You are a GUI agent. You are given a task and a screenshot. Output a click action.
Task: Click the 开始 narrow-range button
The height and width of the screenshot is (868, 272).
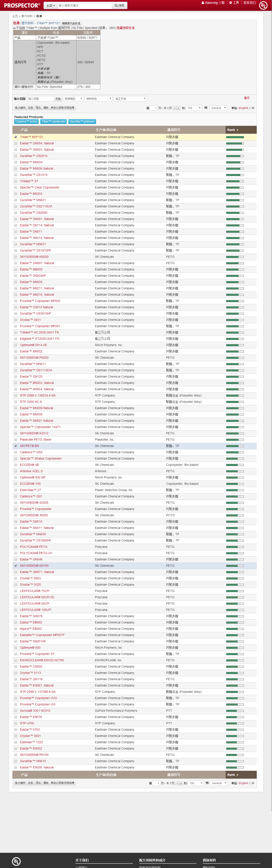[58, 99]
